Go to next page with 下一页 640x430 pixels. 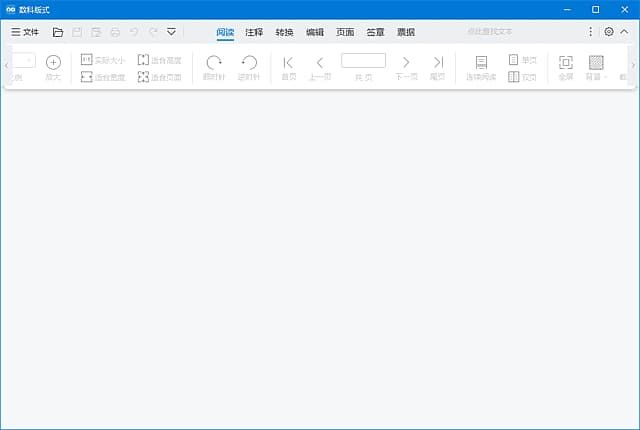(406, 68)
